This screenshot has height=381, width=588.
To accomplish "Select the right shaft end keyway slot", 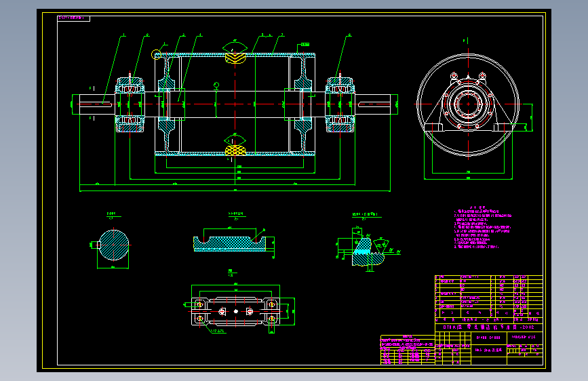I will coord(374,104).
